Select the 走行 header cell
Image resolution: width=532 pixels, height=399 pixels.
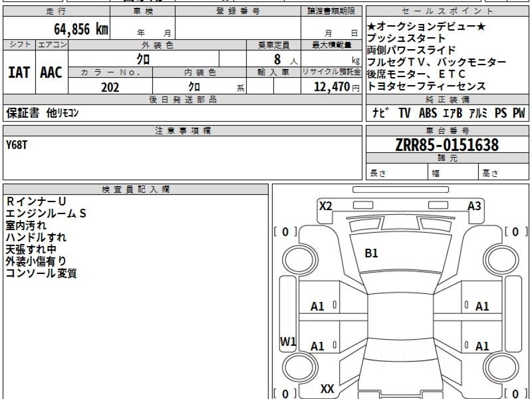[x=56, y=12]
